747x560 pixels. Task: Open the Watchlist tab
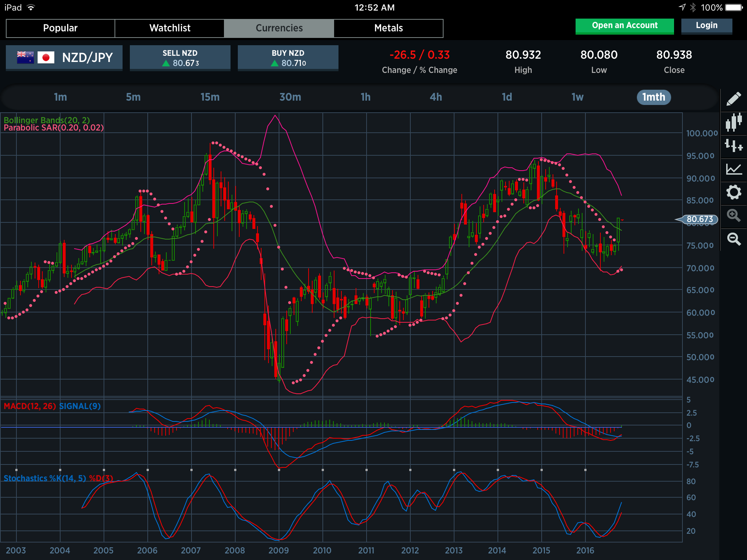(x=170, y=28)
